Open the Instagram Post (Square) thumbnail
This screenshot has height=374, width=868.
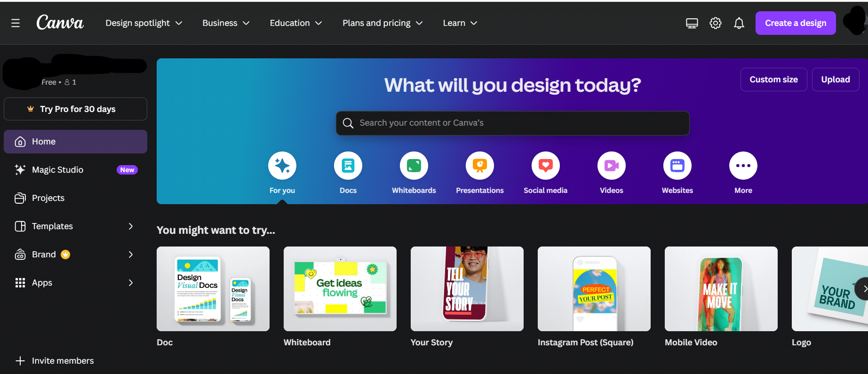tap(594, 289)
